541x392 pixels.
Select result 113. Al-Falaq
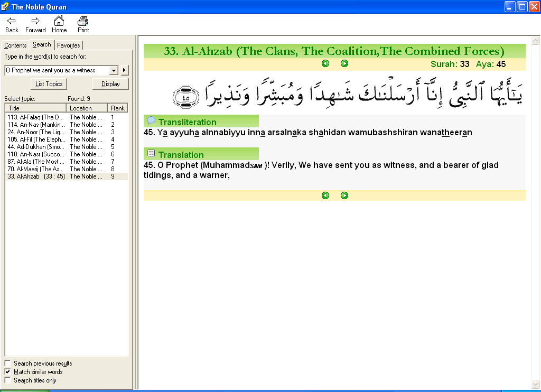(x=67, y=117)
